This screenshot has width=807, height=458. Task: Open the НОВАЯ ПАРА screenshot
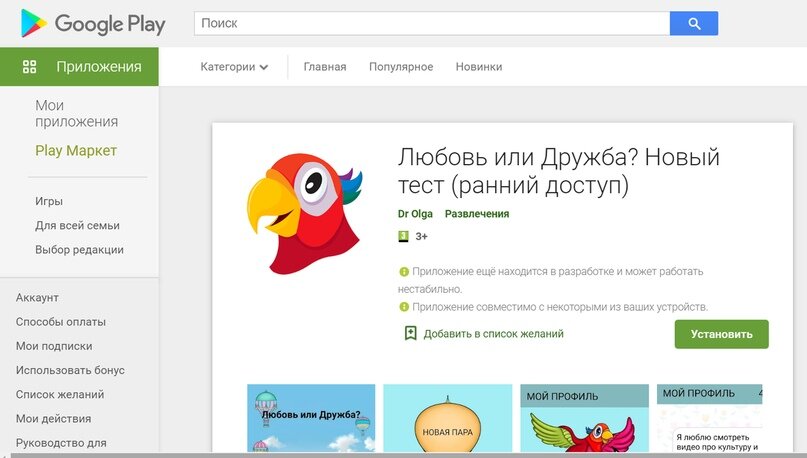click(448, 418)
